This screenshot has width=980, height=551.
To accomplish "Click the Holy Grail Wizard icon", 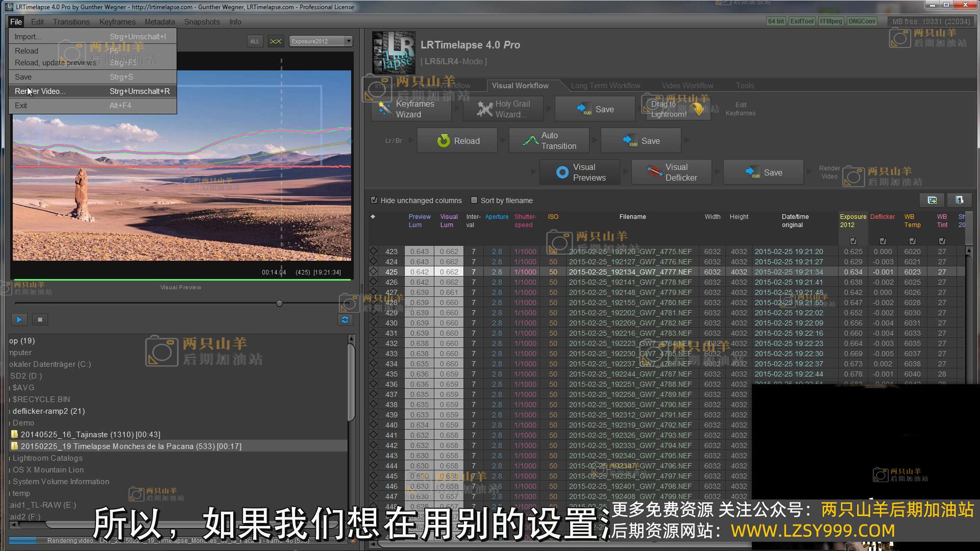I will 484,109.
